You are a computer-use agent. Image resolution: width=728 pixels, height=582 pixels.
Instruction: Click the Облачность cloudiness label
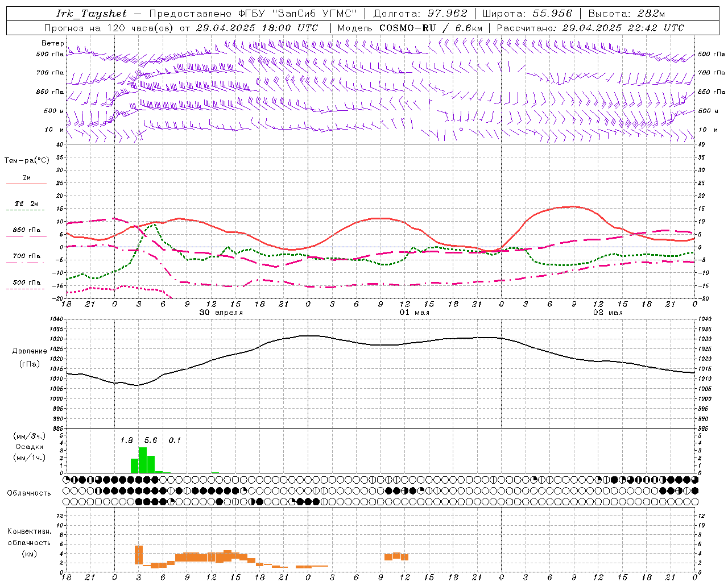[29, 493]
